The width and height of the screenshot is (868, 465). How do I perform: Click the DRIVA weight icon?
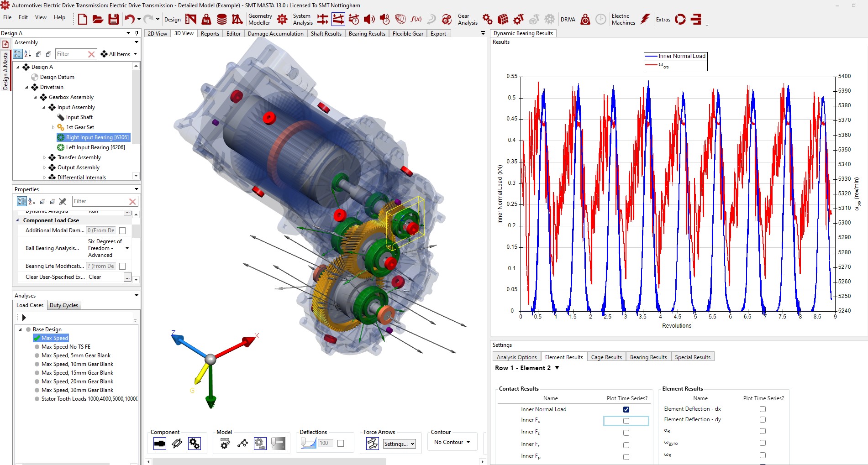[585, 19]
